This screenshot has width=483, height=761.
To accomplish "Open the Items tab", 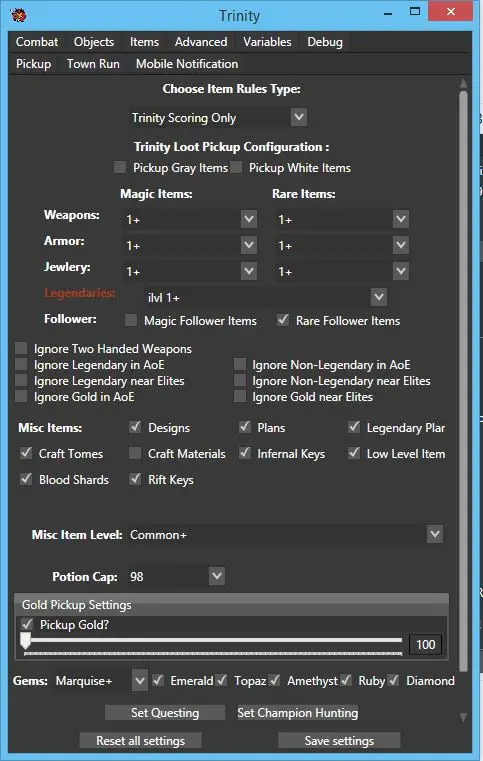I will (144, 42).
